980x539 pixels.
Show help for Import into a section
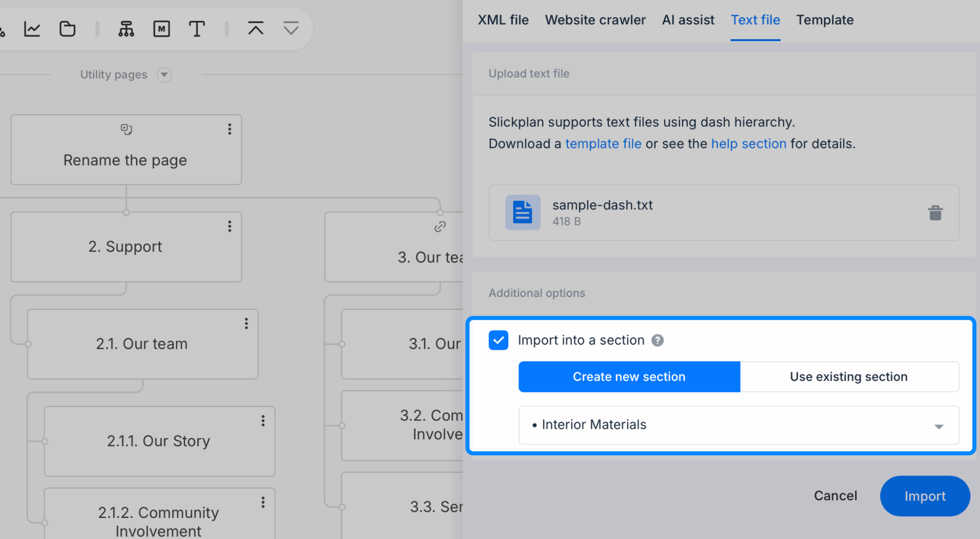click(658, 340)
